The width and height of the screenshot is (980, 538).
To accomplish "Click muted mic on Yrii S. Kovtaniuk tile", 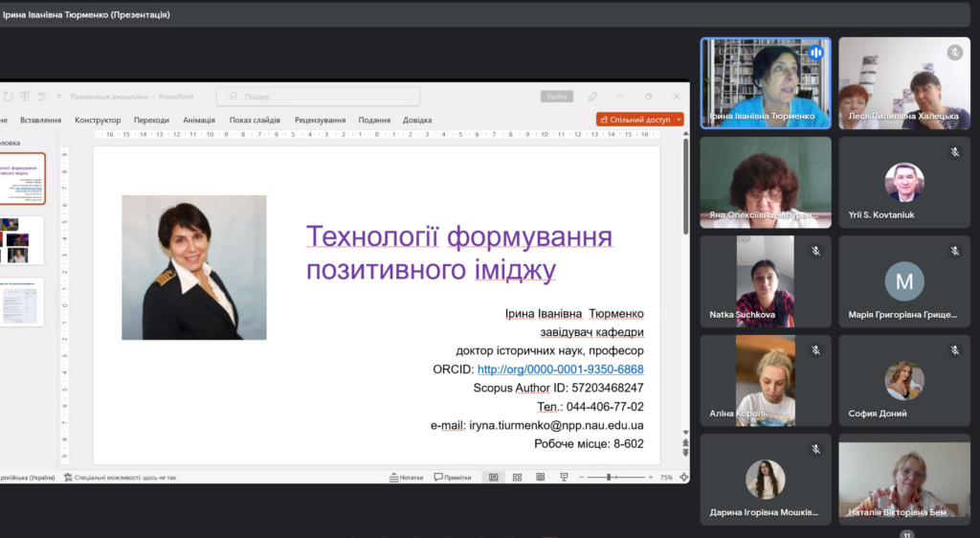I will pos(954,152).
